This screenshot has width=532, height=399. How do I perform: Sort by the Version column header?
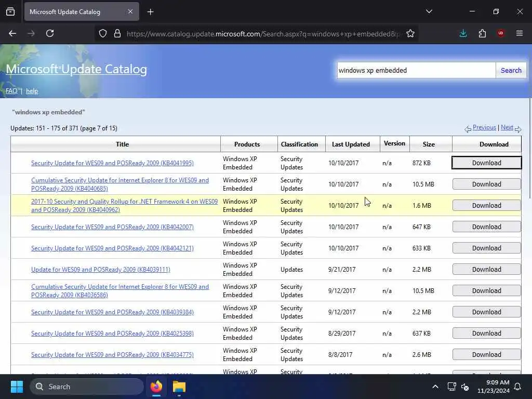pos(395,143)
